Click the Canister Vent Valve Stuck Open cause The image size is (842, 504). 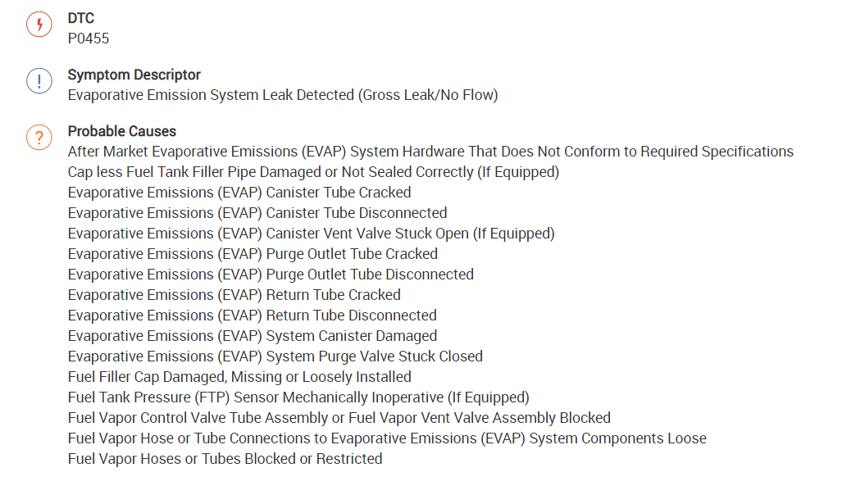(311, 234)
